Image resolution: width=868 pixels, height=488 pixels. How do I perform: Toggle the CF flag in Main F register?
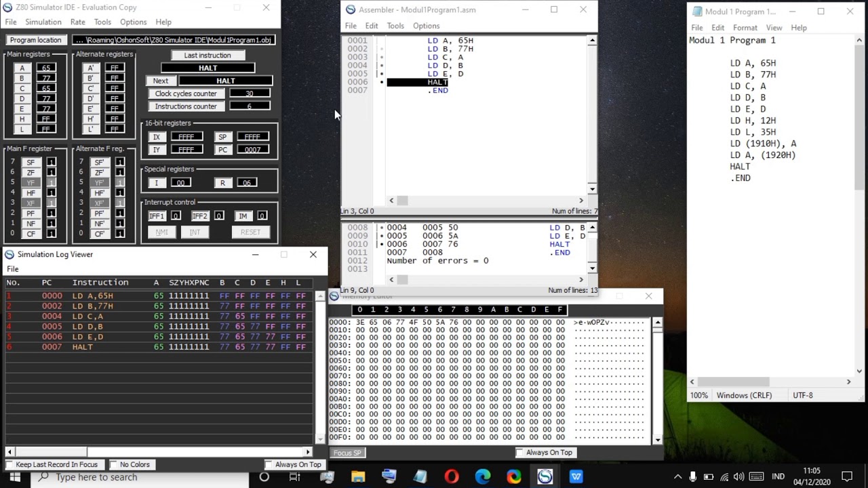pyautogui.click(x=31, y=234)
